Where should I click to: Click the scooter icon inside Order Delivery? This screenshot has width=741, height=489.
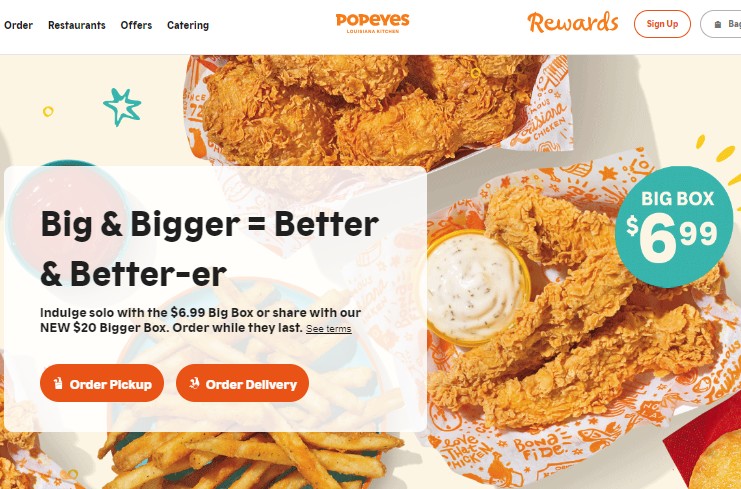[x=194, y=383]
